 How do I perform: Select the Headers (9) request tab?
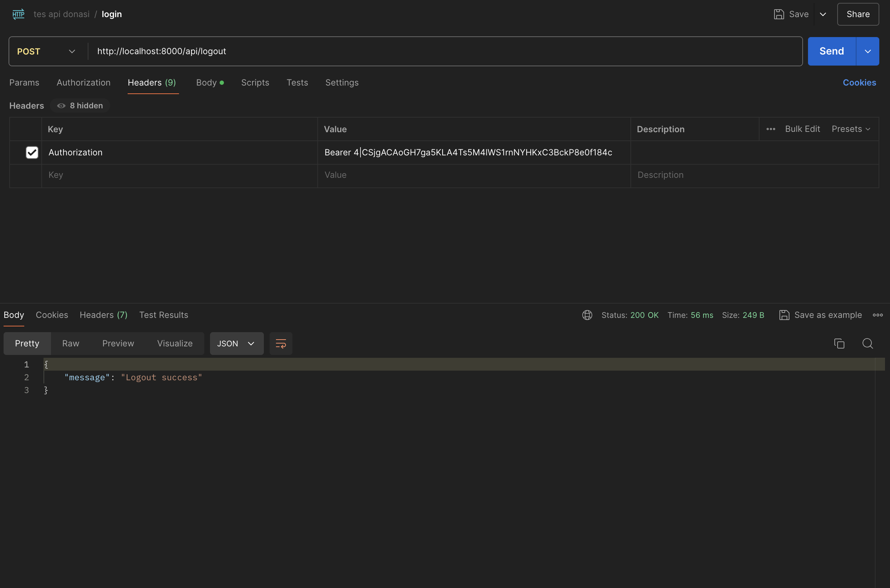point(152,83)
